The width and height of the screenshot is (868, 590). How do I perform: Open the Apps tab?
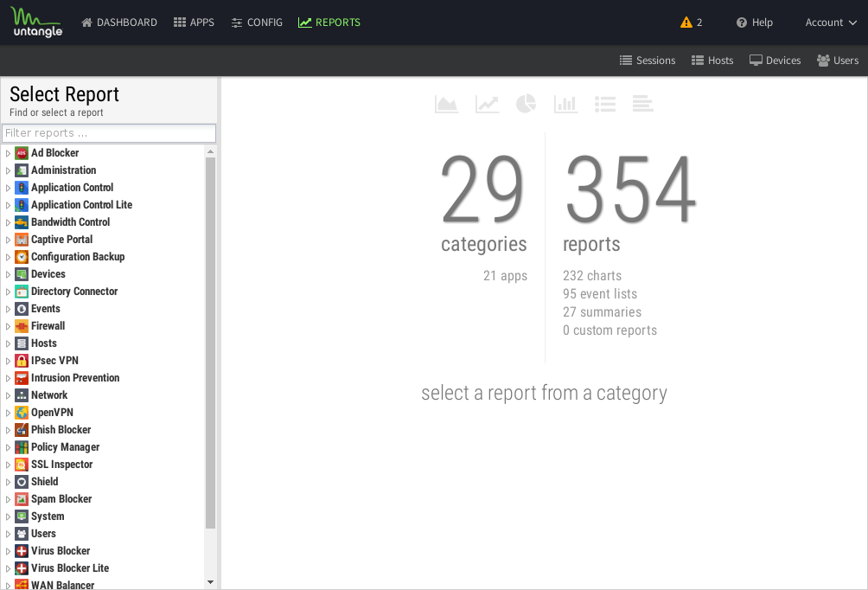[194, 22]
